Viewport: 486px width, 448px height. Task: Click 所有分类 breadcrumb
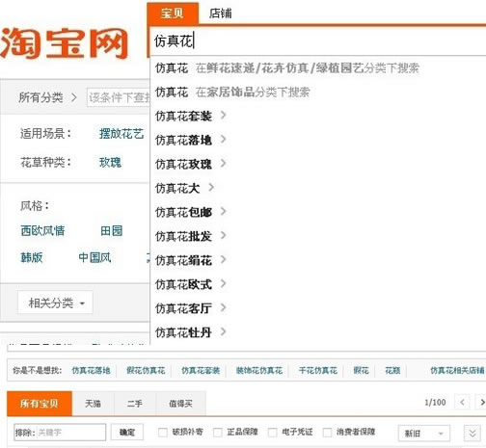tap(40, 97)
